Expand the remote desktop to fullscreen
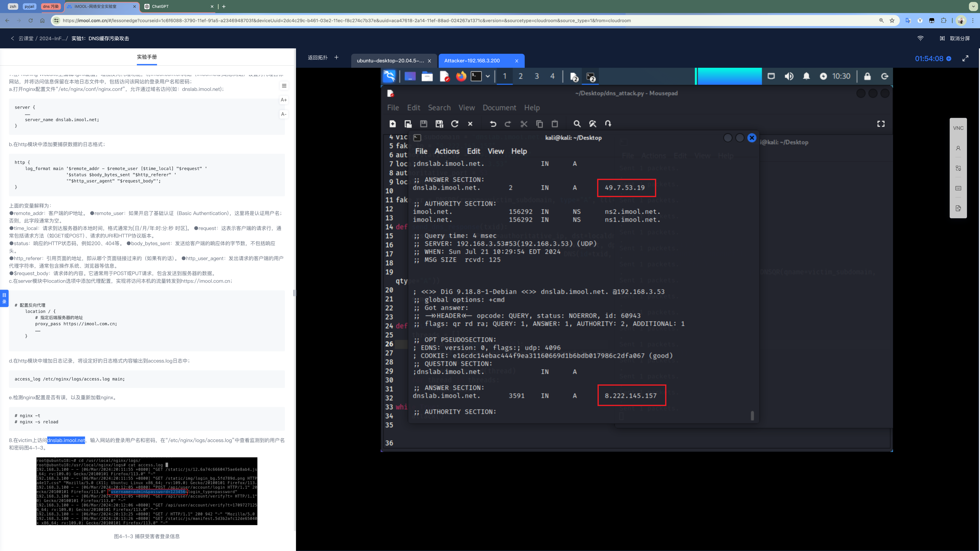980x551 pixels. pos(966,59)
